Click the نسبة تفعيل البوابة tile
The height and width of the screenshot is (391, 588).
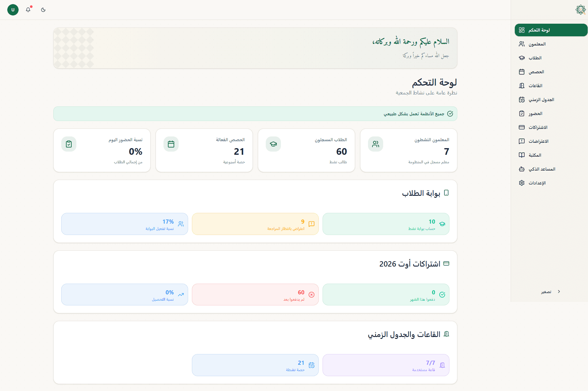point(125,224)
